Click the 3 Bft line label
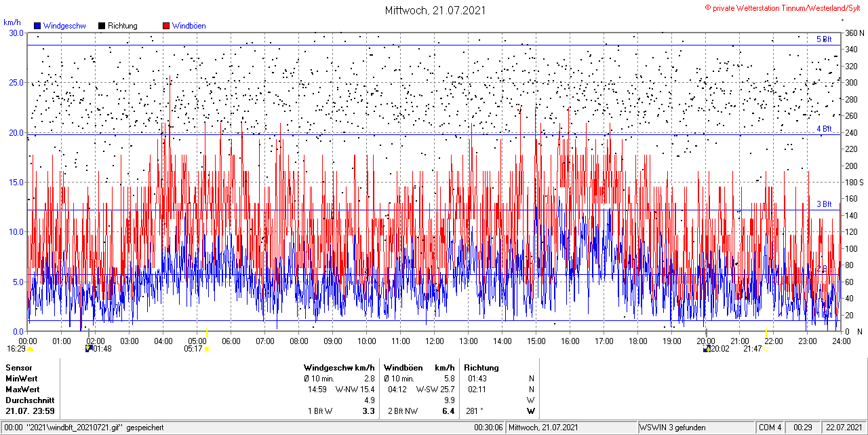Screen dimensions: 868x435 (x=823, y=204)
